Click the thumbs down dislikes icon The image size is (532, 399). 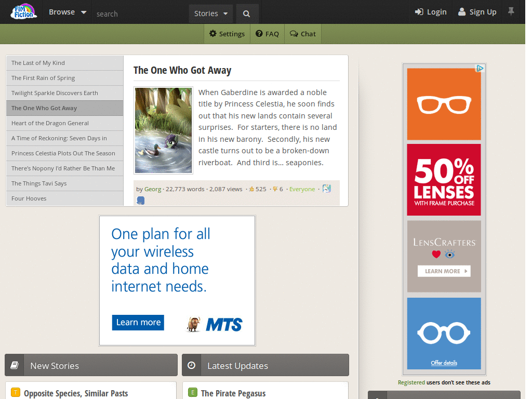click(x=275, y=189)
